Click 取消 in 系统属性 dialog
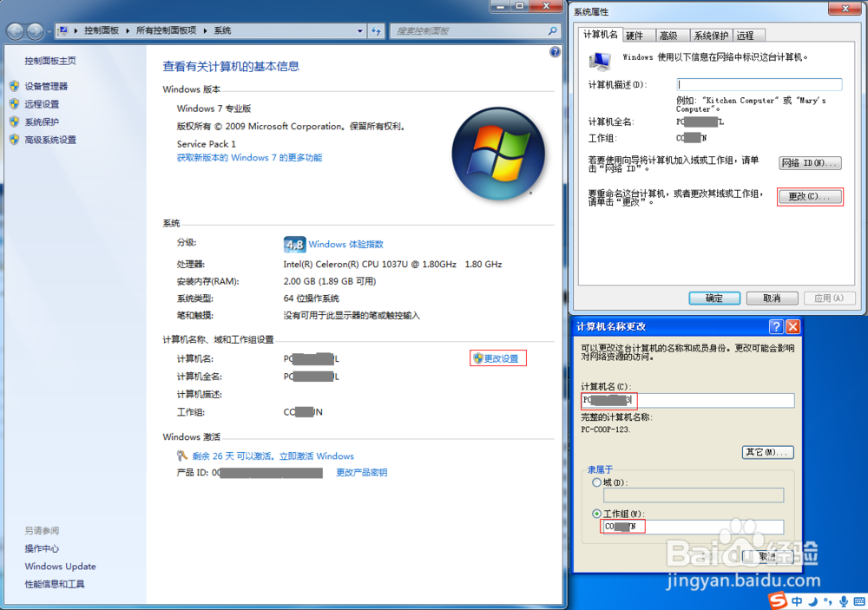Image resolution: width=868 pixels, height=610 pixels. tap(772, 298)
